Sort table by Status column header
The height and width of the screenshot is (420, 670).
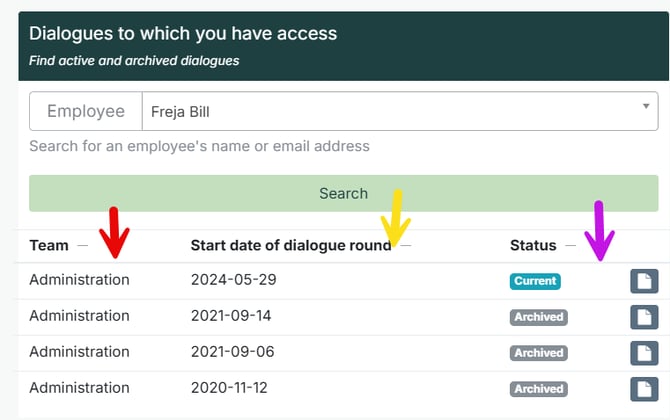click(x=533, y=245)
